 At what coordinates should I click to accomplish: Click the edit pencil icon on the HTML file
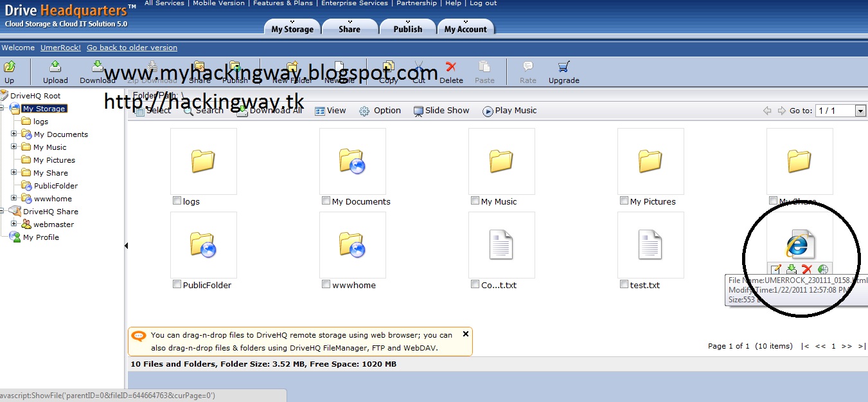click(776, 270)
